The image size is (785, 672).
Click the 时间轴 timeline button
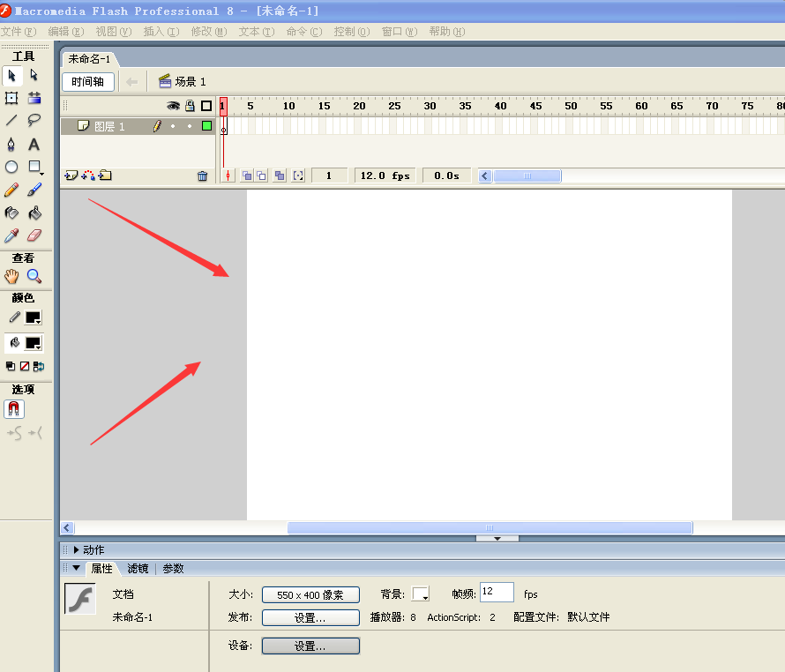pyautogui.click(x=88, y=82)
